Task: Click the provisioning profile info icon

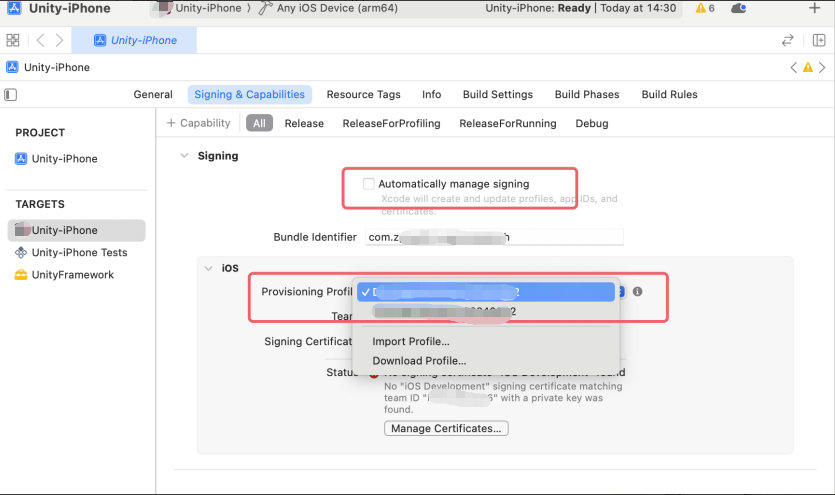Action: point(637,292)
